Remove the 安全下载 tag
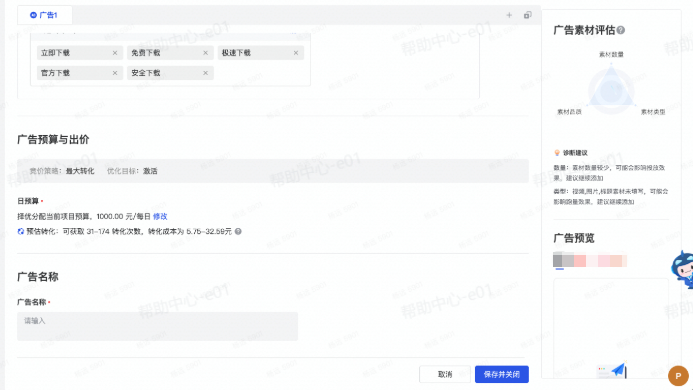The image size is (693, 390). pos(206,73)
